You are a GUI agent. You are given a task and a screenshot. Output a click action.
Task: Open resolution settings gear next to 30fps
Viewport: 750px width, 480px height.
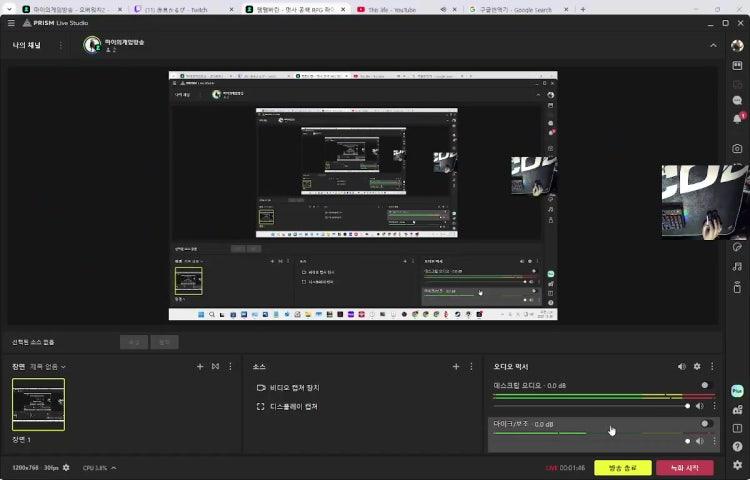(66, 467)
